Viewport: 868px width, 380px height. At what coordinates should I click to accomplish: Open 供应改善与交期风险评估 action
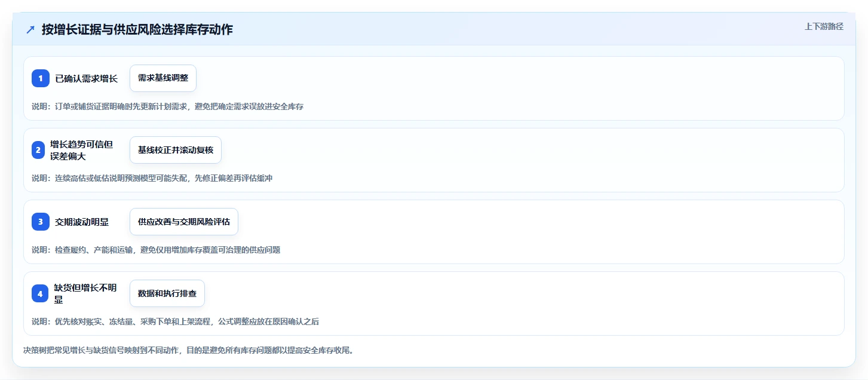point(184,222)
